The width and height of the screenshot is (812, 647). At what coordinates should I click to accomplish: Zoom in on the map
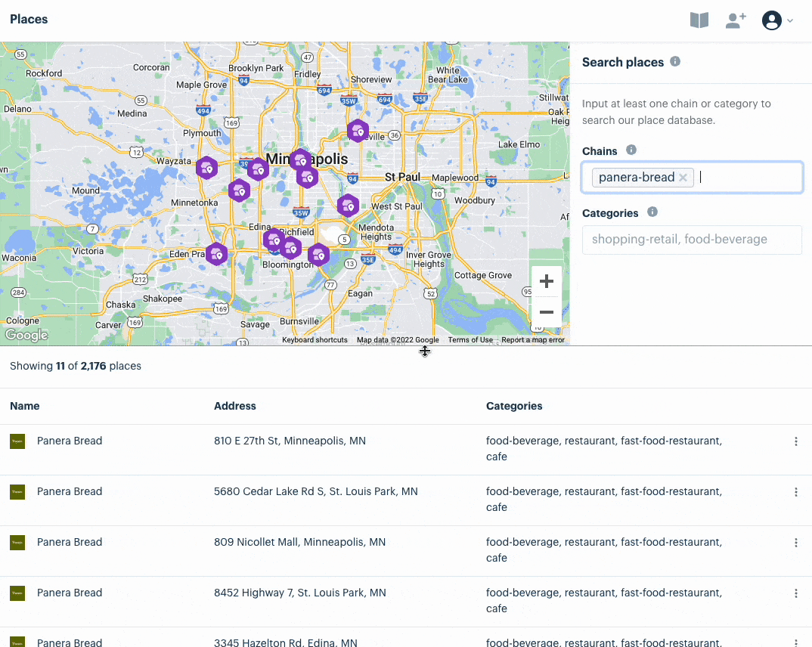(x=547, y=282)
